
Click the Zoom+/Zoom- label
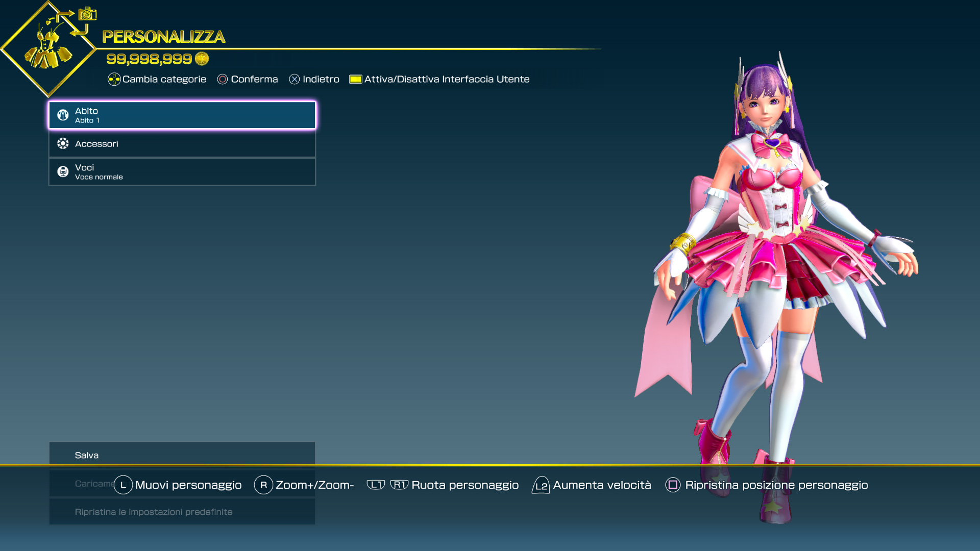pos(315,485)
